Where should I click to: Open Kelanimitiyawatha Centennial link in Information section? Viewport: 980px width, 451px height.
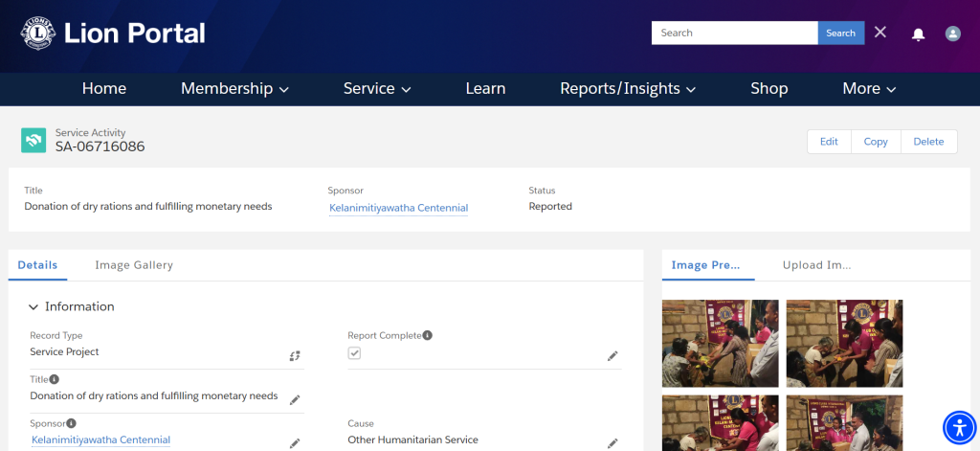point(100,440)
